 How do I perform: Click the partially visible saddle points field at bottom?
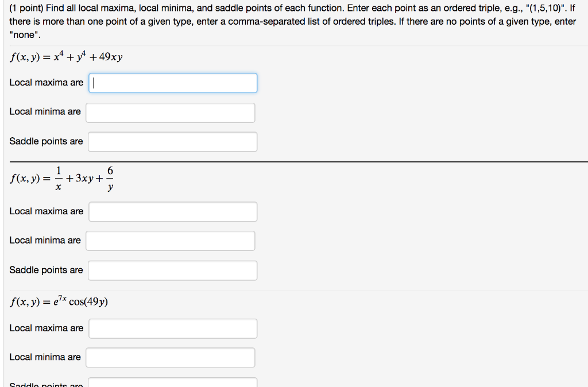(172, 382)
